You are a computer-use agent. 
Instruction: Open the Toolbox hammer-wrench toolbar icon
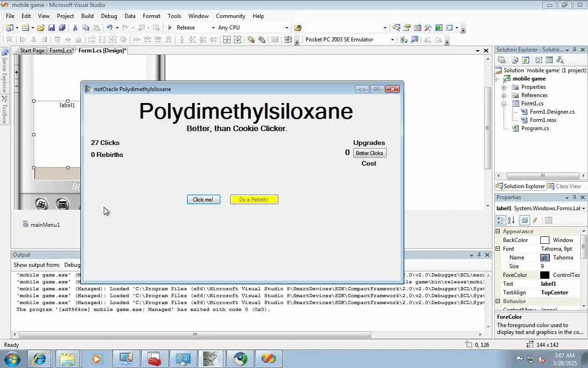pos(428,28)
